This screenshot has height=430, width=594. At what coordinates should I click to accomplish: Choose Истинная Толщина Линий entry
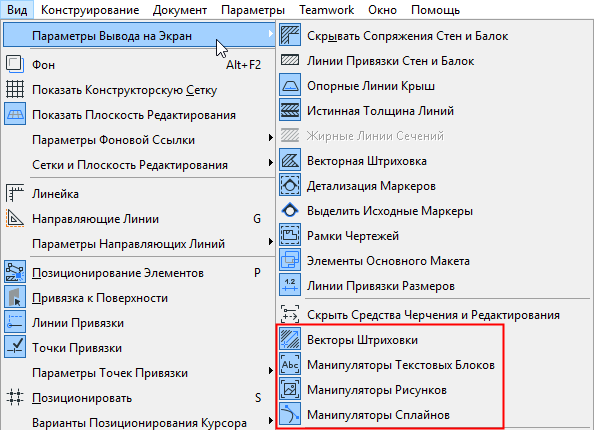click(434, 111)
